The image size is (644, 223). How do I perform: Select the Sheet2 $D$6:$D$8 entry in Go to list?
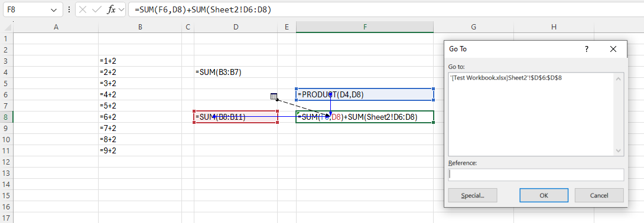point(506,77)
